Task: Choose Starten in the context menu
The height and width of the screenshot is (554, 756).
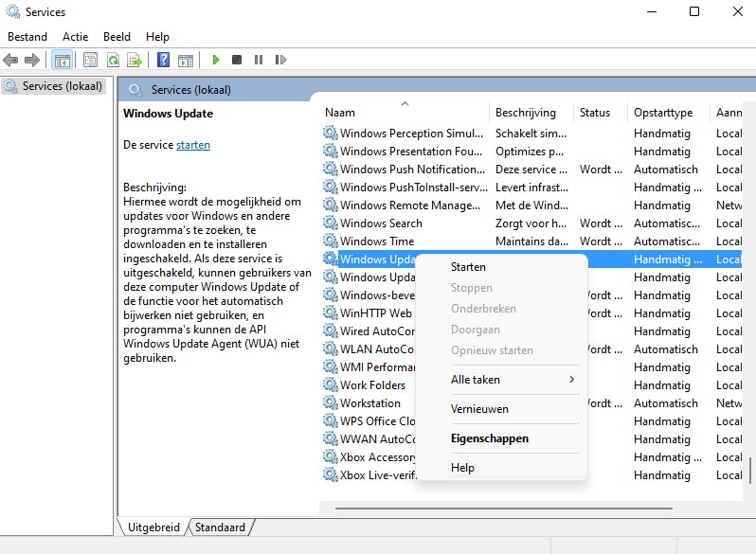Action: [x=468, y=267]
